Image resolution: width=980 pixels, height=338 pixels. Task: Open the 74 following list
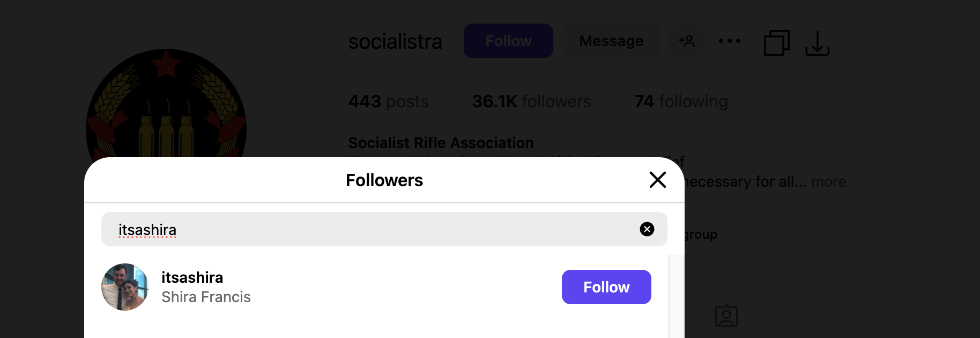point(680,101)
